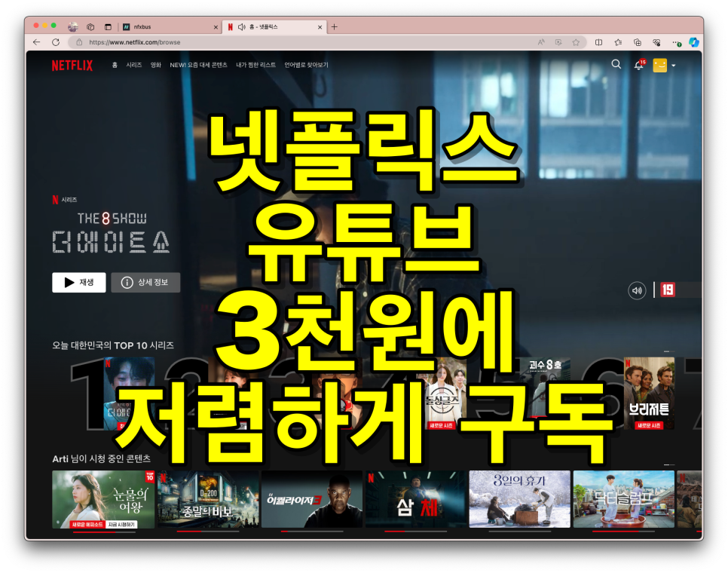Open 삼체 thumbnail
728x573 pixels.
(416, 499)
